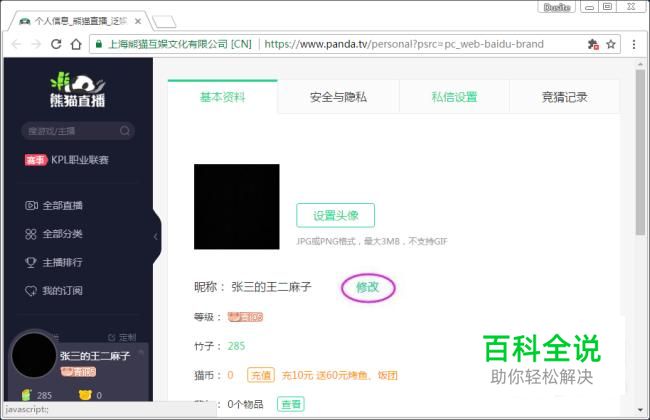The width and height of the screenshot is (650, 420).
Task: Open the extension icon in address bar
Action: point(593,44)
